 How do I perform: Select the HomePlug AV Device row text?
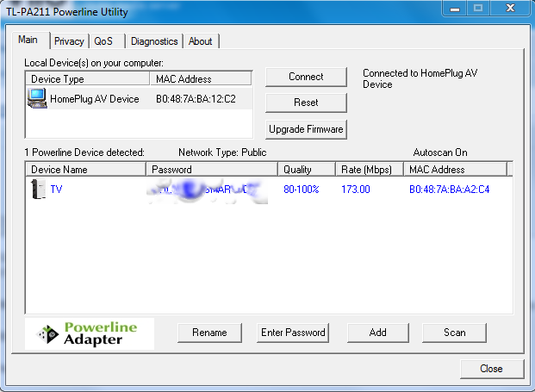95,99
